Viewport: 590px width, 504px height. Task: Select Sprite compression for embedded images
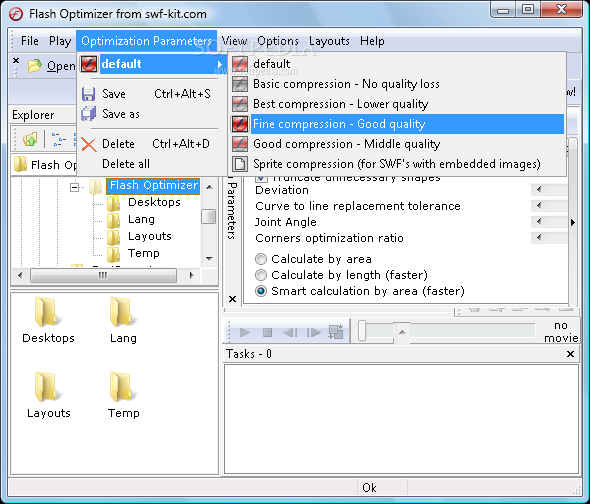[x=397, y=164]
